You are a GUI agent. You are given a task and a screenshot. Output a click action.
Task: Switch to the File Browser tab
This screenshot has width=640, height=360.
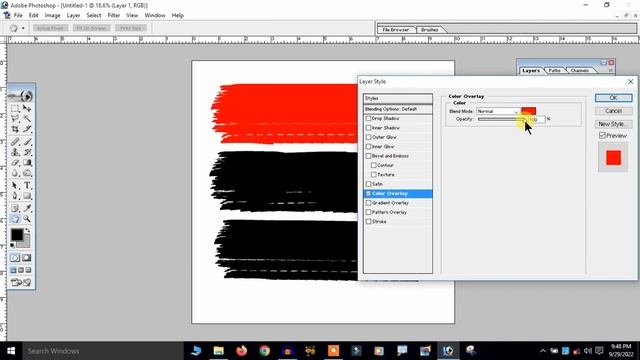(396, 30)
